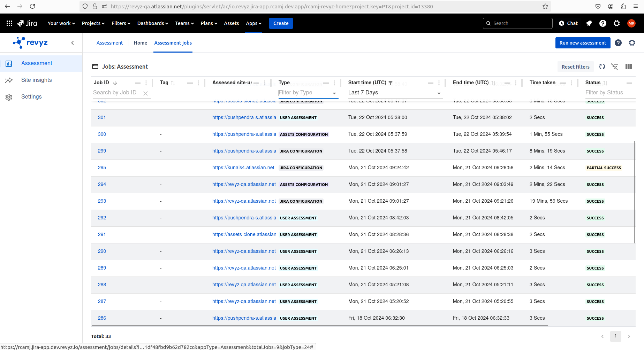Select page 1 in pagination

pos(616,336)
